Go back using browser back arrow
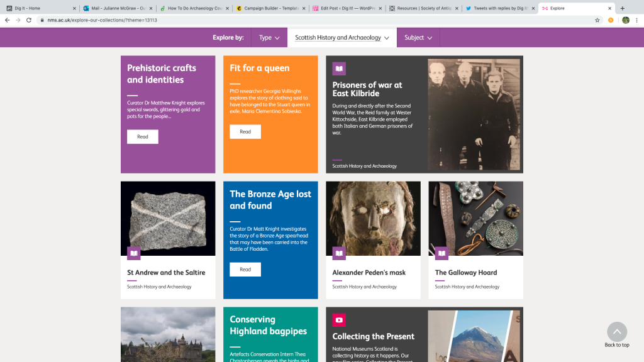Image resolution: width=644 pixels, height=362 pixels. pos(8,20)
